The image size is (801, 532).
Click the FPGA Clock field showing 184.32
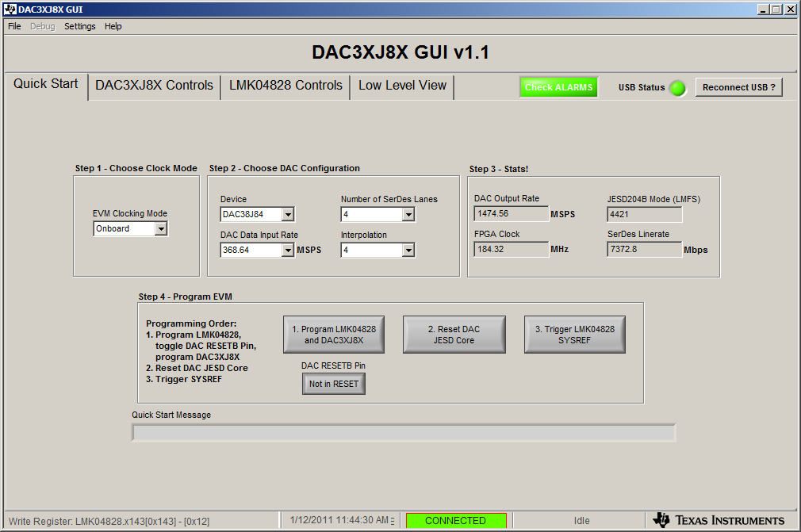point(511,250)
